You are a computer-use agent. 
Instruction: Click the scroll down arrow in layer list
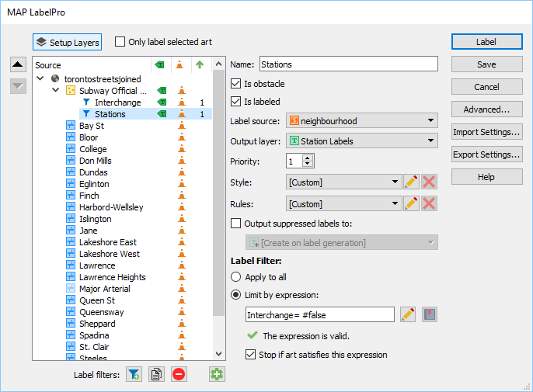click(x=219, y=354)
